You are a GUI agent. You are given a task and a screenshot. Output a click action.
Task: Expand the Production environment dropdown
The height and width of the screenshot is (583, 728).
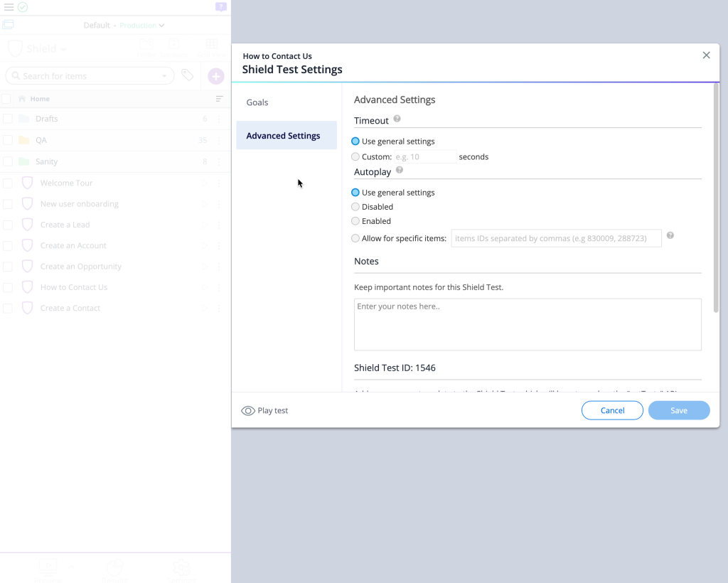(x=142, y=26)
